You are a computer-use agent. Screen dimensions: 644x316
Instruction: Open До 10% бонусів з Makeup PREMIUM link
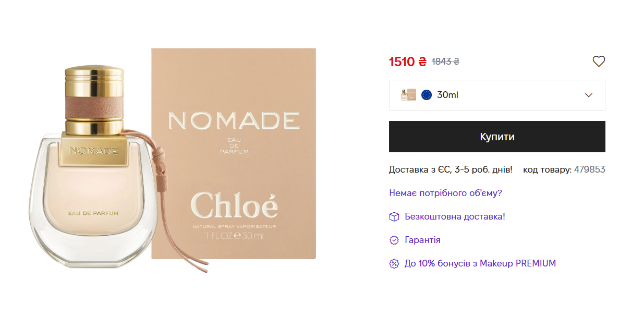coord(480,263)
